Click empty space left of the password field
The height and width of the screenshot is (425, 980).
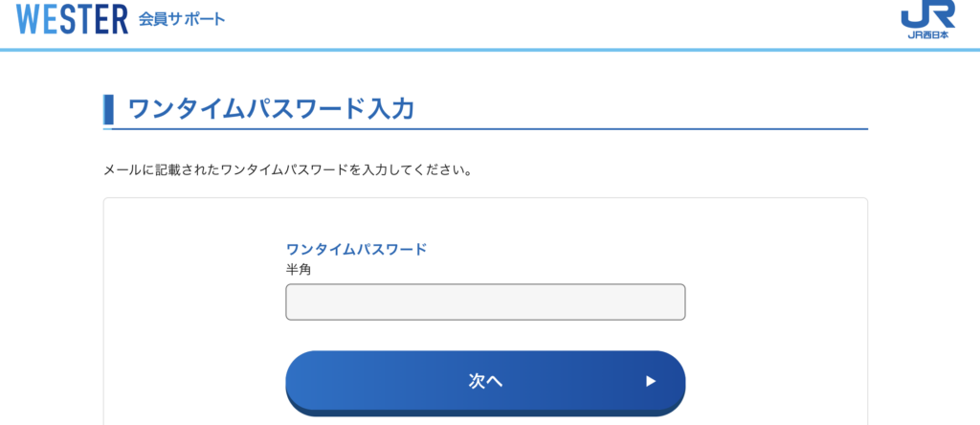(x=191, y=302)
